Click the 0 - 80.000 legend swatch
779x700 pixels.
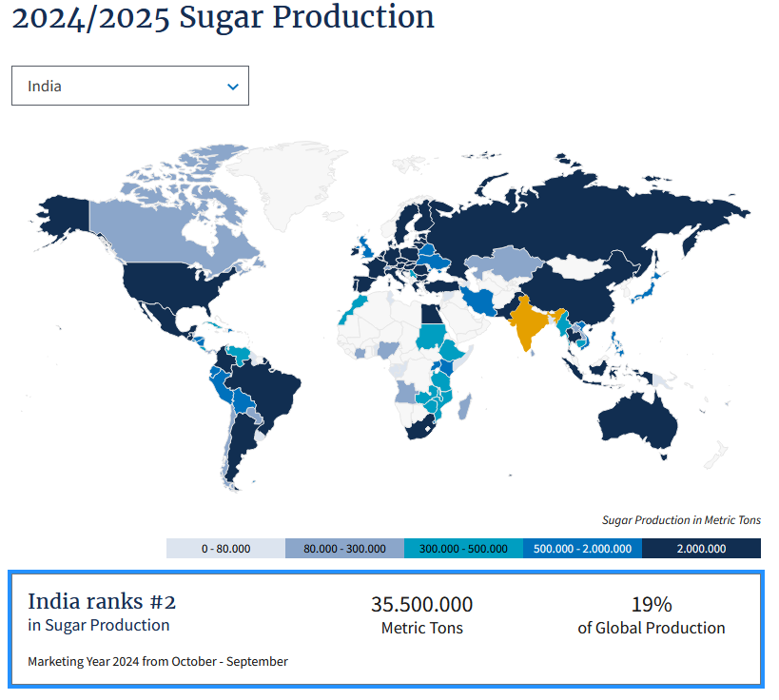click(225, 549)
